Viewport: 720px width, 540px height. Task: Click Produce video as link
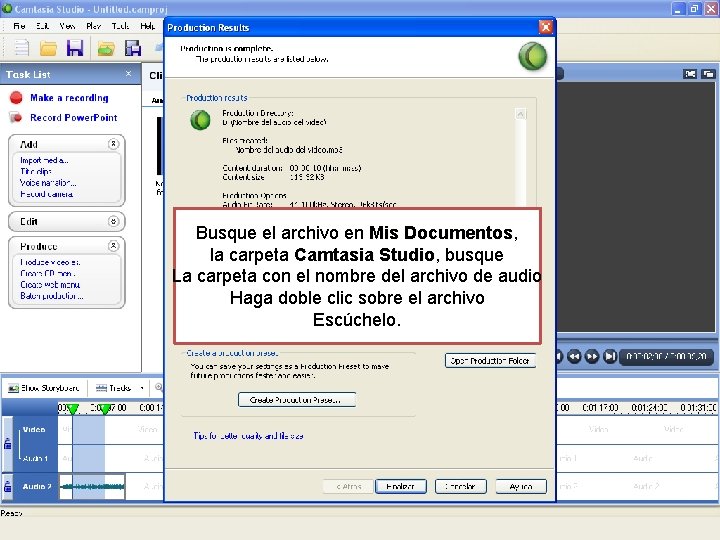point(50,262)
